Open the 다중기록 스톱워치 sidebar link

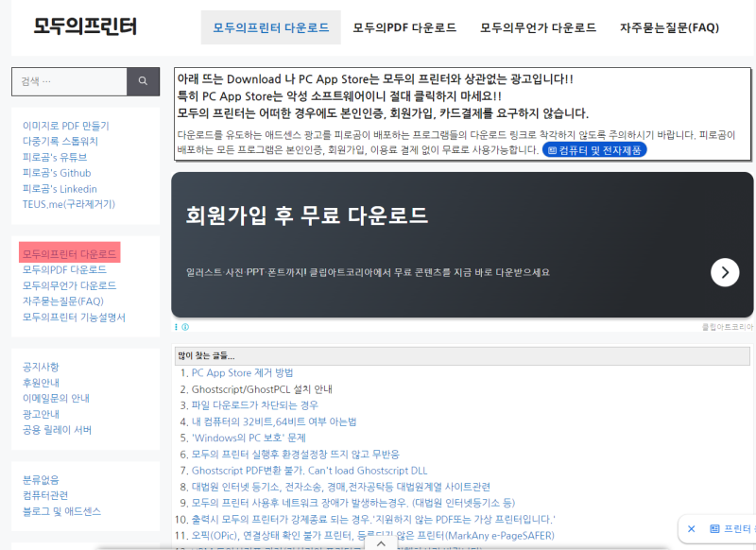tap(60, 141)
